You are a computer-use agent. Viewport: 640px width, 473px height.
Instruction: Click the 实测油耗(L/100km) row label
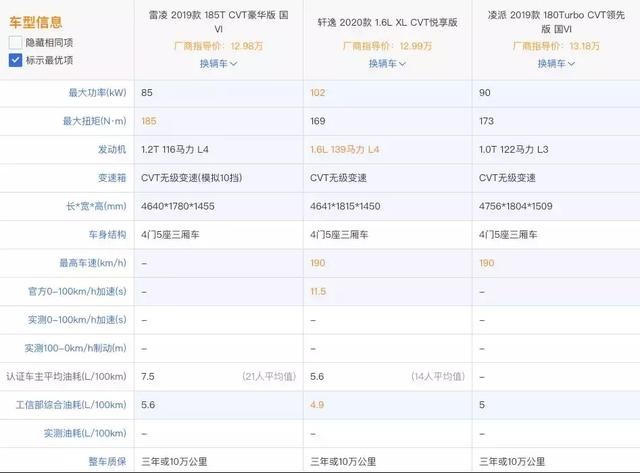pyautogui.click(x=85, y=433)
